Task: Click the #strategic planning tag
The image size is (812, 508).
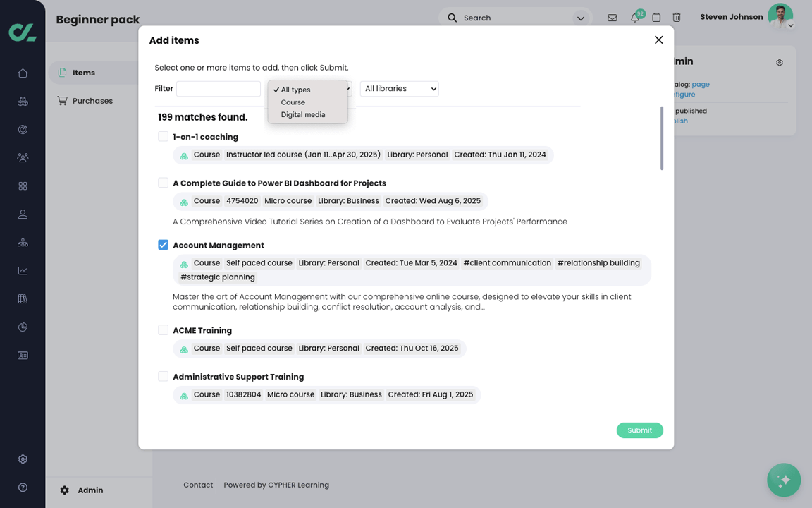Action: pyautogui.click(x=218, y=277)
